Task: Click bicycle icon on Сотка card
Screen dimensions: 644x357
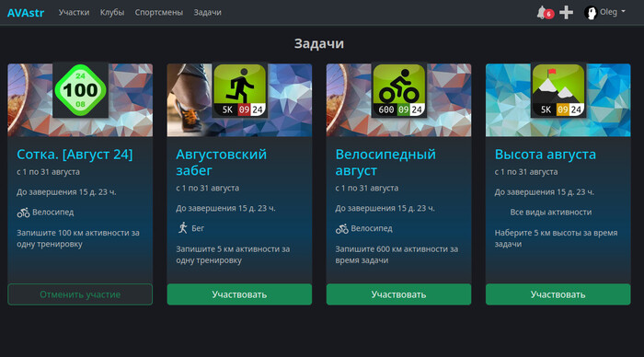Action: (x=23, y=213)
